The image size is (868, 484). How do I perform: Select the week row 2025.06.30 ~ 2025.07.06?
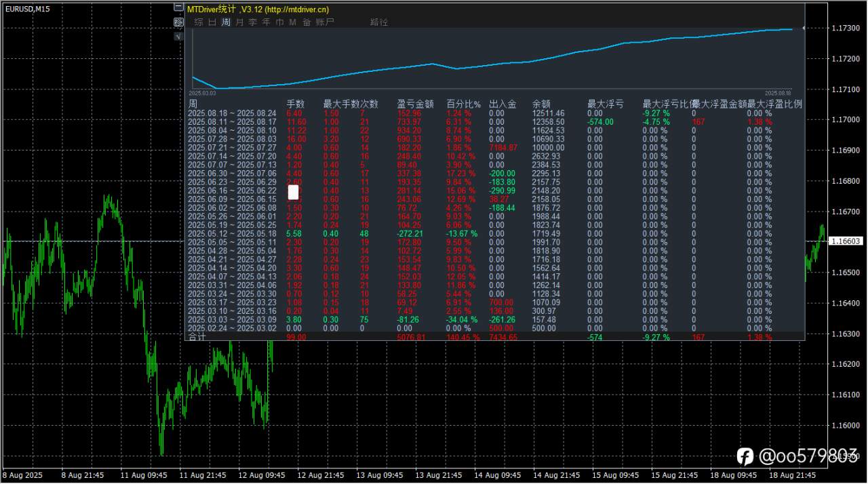(494, 174)
